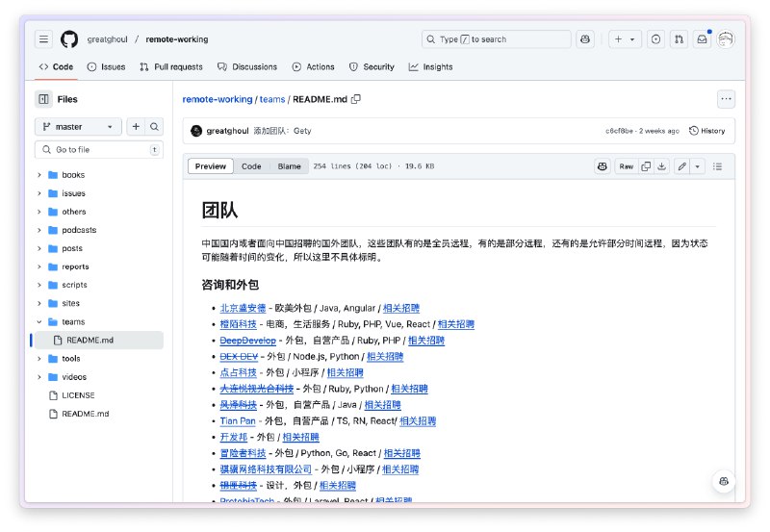The image size is (770, 532).
Task: Open the DEX DEV team link
Action: click(239, 357)
